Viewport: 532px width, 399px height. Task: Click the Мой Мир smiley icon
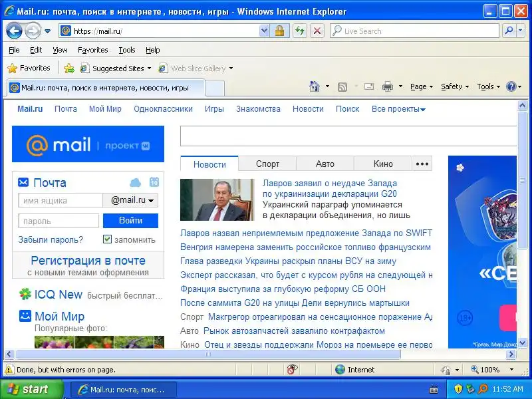[x=25, y=316]
